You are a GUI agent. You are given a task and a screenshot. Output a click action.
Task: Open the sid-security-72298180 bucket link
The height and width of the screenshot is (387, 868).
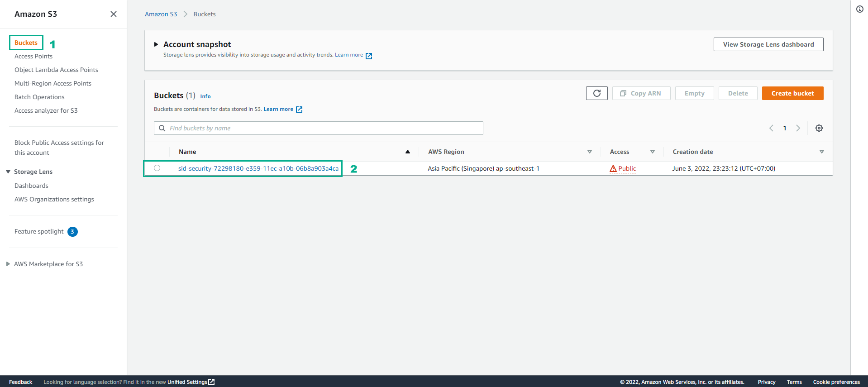pos(258,168)
